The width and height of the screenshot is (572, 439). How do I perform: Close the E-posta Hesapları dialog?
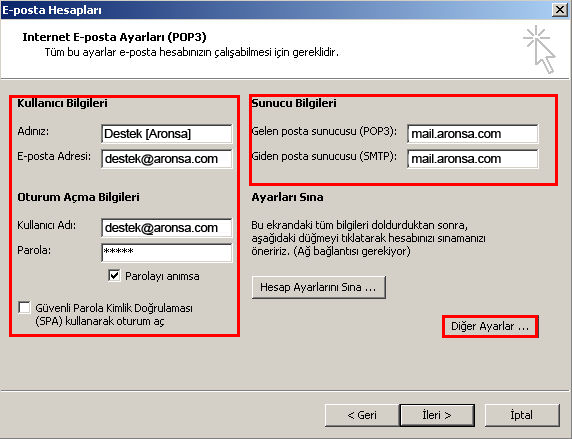click(x=560, y=10)
